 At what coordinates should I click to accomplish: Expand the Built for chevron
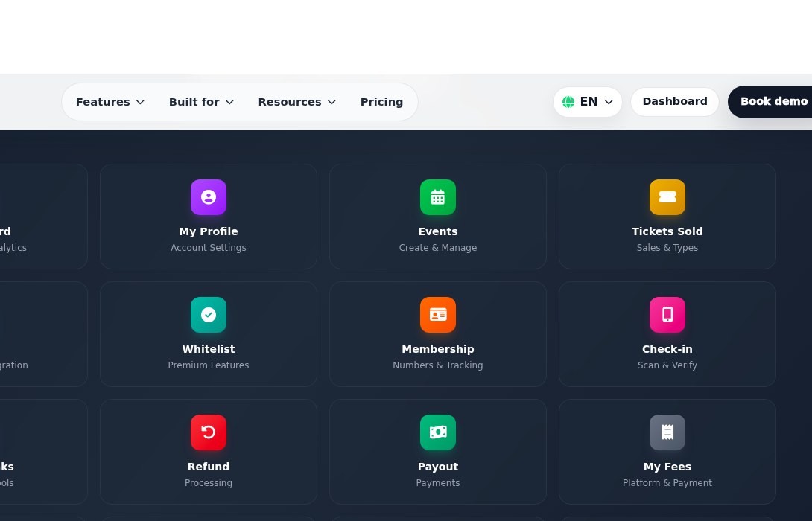tap(229, 103)
